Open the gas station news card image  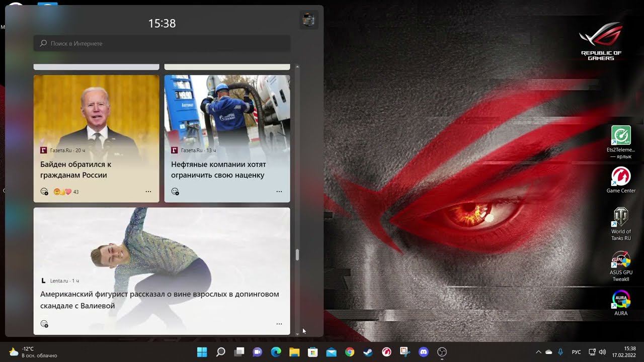click(227, 111)
